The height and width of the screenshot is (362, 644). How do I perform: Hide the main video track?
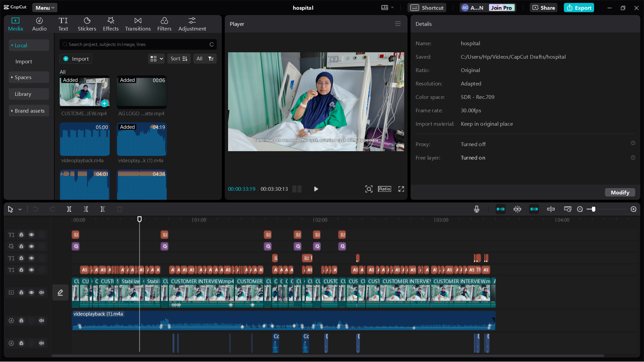point(31,293)
